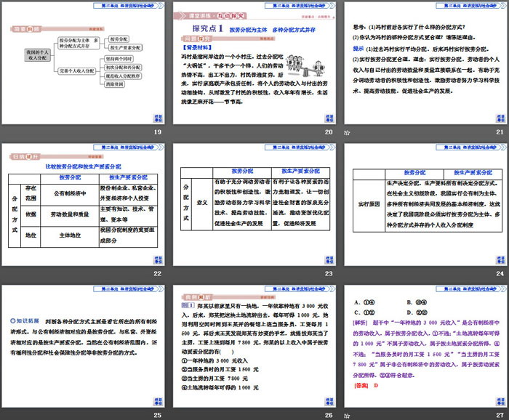Click the animation star icon under slide 27
Screen dimensions: 509x420
tap(347, 416)
